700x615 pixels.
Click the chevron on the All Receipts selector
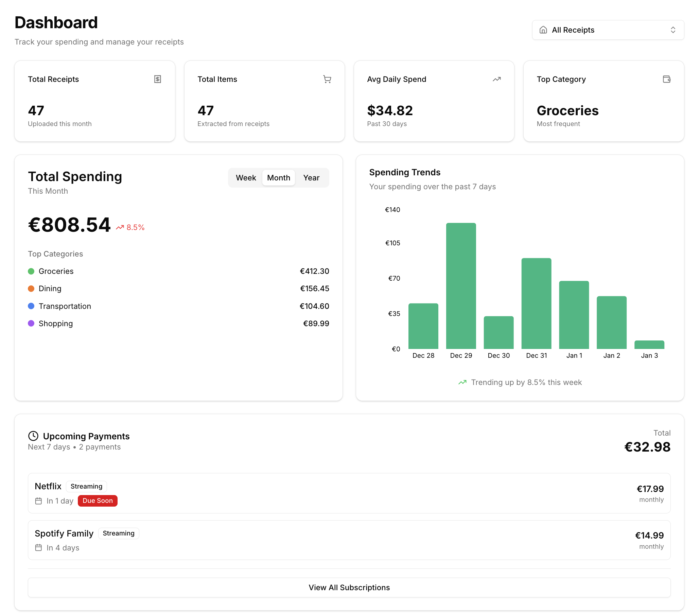tap(672, 30)
